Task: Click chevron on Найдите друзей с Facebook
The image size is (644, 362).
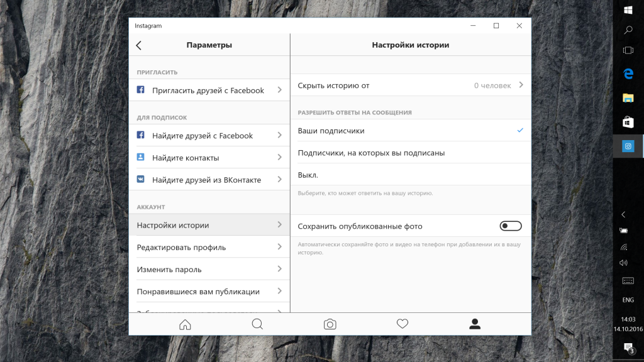Action: [x=280, y=135]
